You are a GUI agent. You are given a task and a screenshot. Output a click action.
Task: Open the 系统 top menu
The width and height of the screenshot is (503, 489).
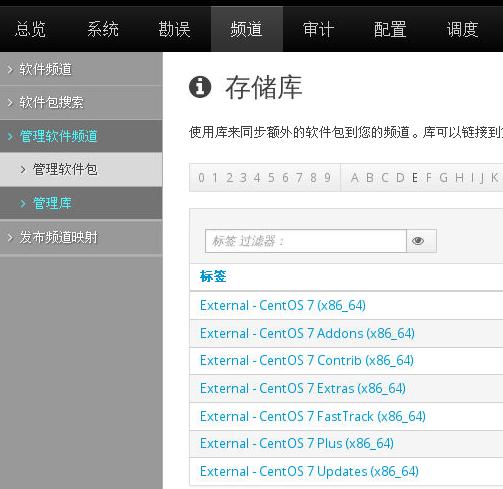point(103,29)
